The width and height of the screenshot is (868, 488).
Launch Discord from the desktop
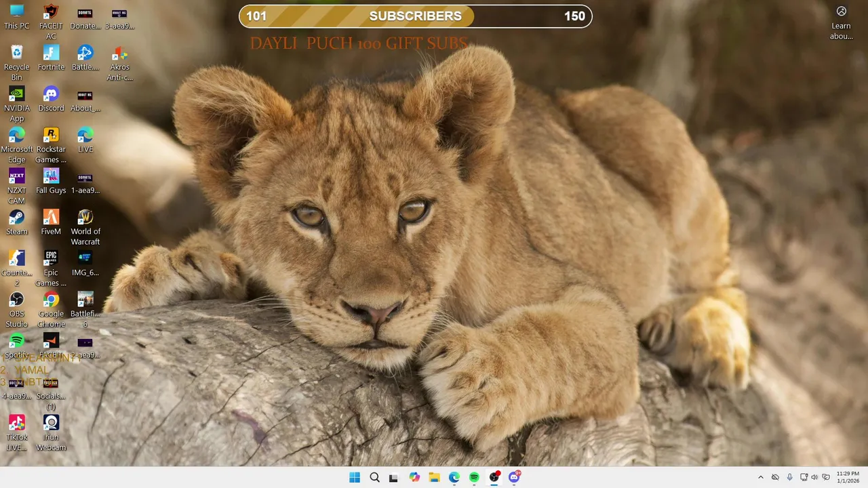51,100
